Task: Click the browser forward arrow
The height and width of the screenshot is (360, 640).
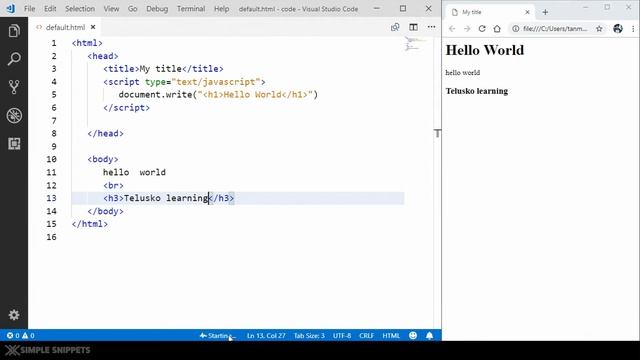Action: [467, 29]
